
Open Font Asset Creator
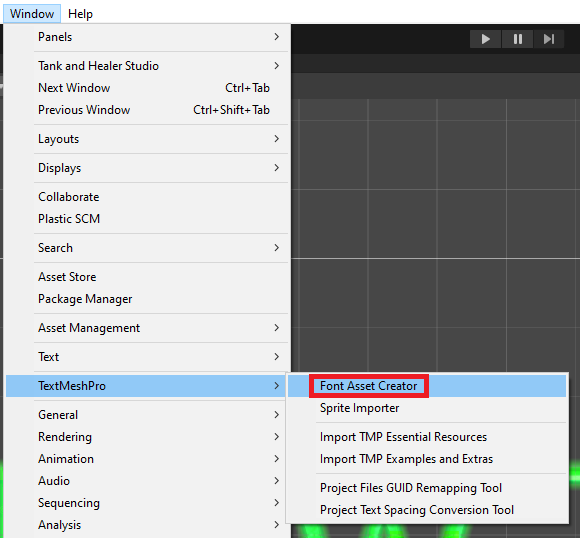click(427, 386)
